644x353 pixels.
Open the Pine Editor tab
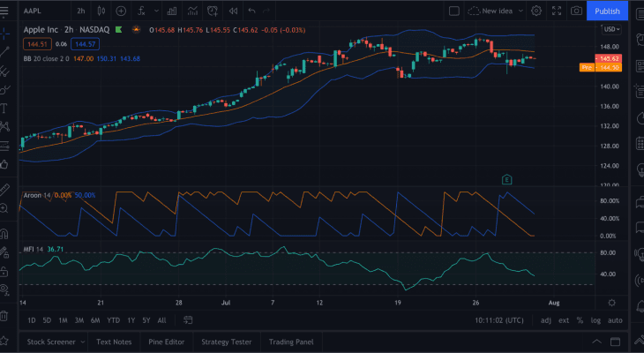point(166,342)
